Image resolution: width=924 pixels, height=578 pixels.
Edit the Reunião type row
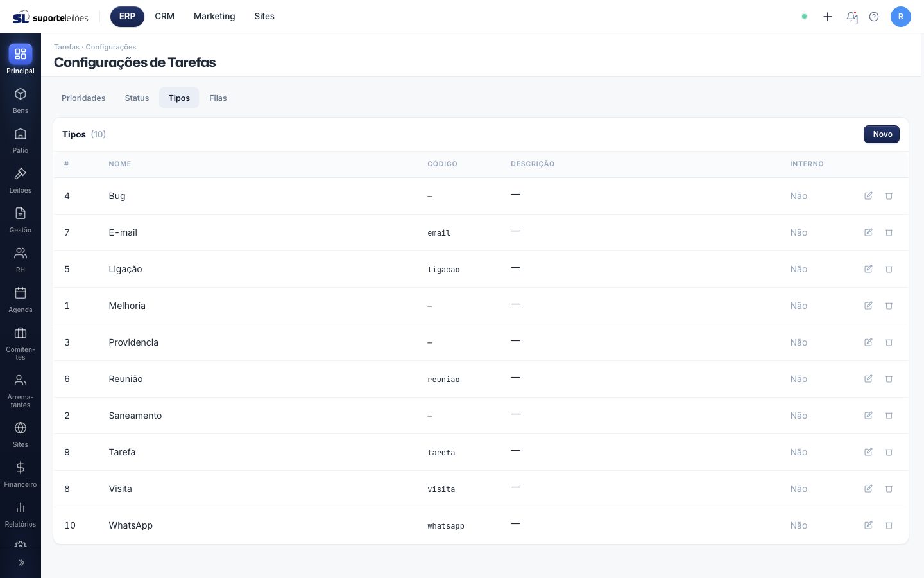868,379
